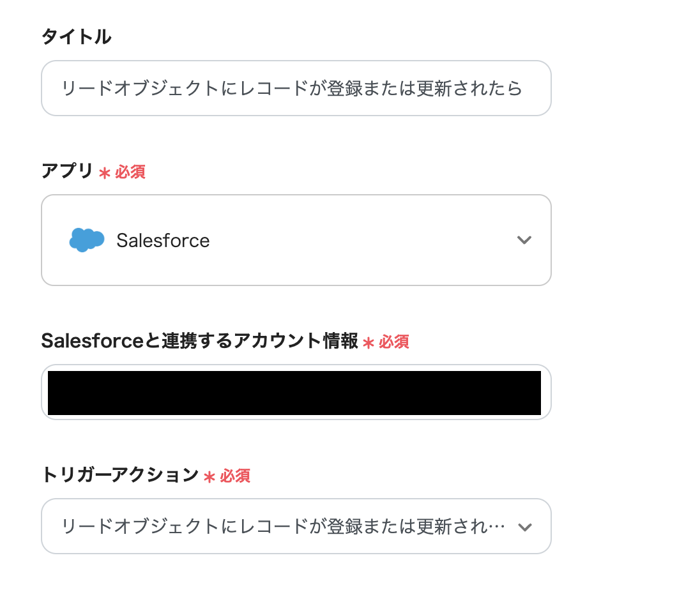
Task: Click the 必須 tag next to トリガーアクション
Action: [235, 476]
